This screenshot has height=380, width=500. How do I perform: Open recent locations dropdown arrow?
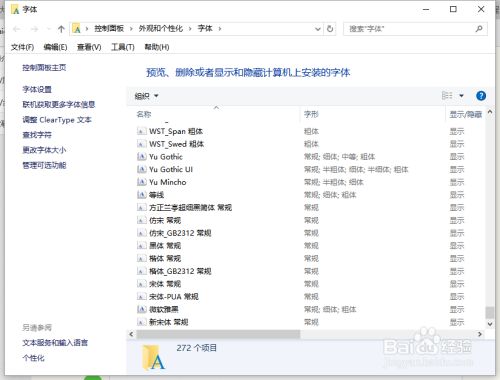coord(48,29)
